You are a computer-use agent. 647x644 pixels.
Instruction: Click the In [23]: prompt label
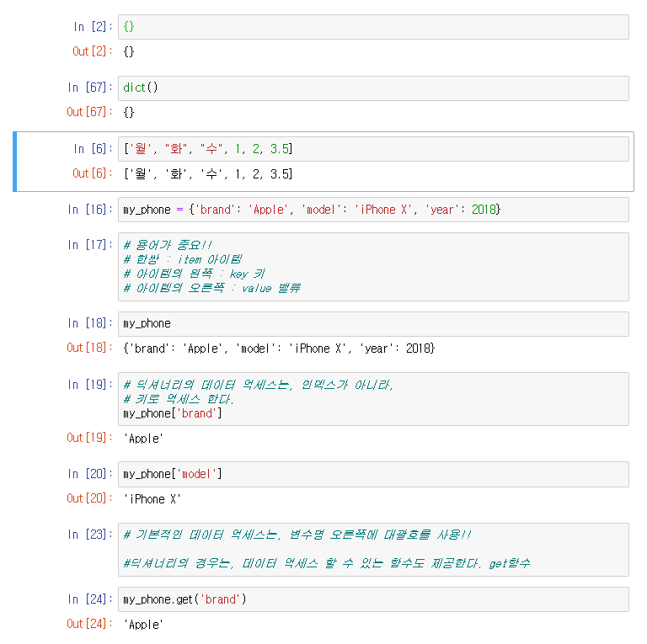(x=90, y=535)
